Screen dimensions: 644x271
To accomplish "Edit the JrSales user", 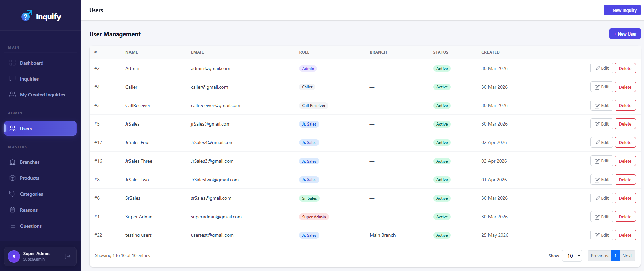I will point(601,124).
